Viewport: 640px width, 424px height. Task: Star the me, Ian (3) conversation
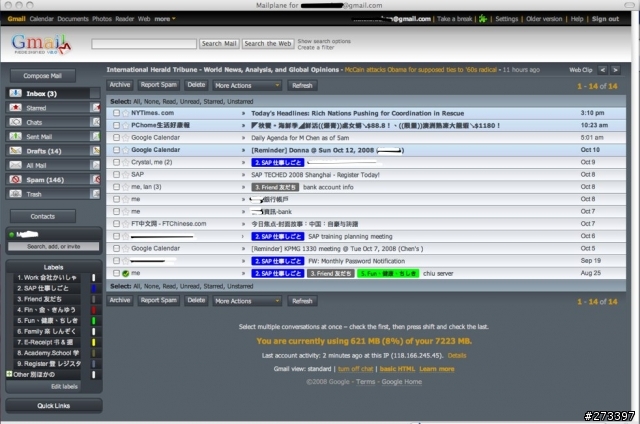(126, 187)
